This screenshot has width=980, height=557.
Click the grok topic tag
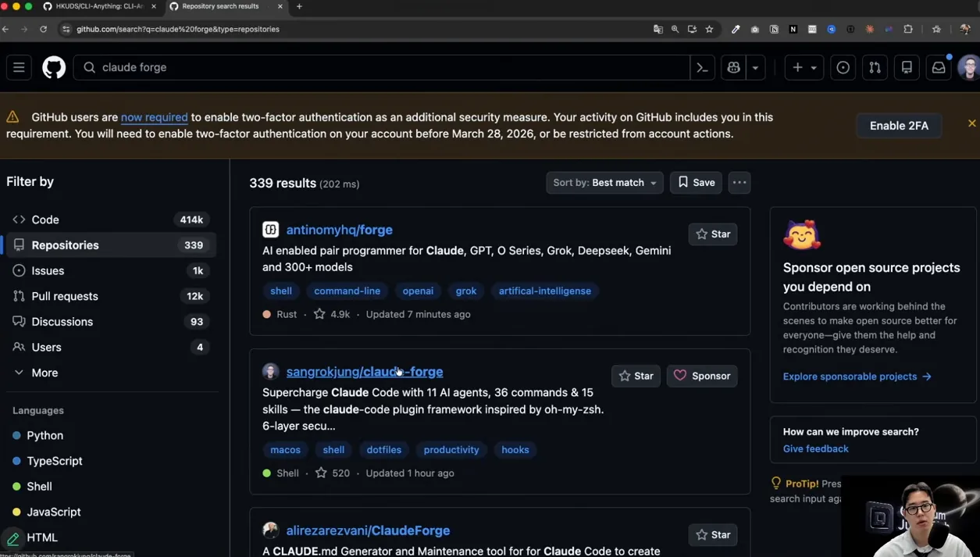point(466,291)
